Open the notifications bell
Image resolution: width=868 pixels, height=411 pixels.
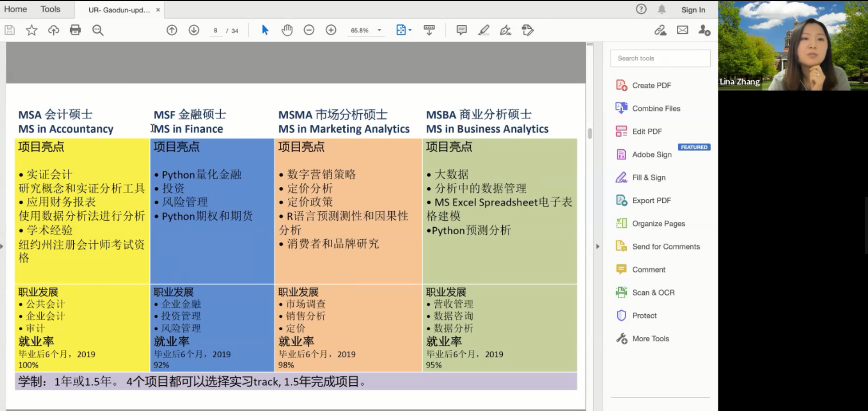tap(662, 10)
